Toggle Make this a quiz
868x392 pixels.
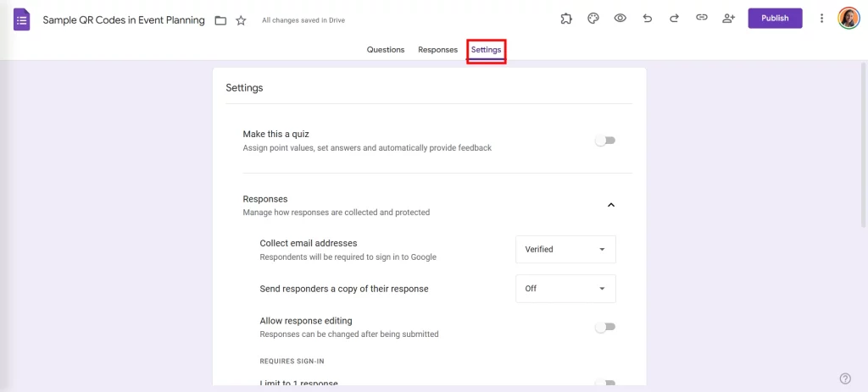coord(605,141)
